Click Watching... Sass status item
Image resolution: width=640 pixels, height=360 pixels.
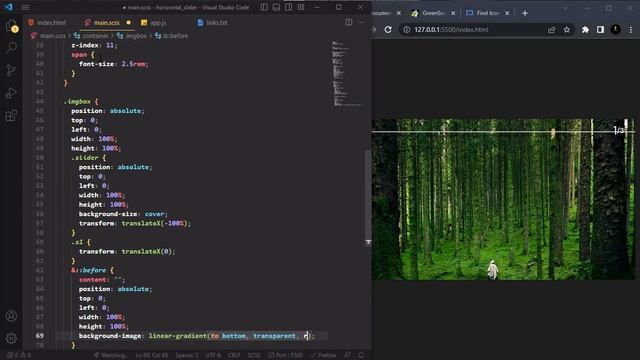[110, 355]
